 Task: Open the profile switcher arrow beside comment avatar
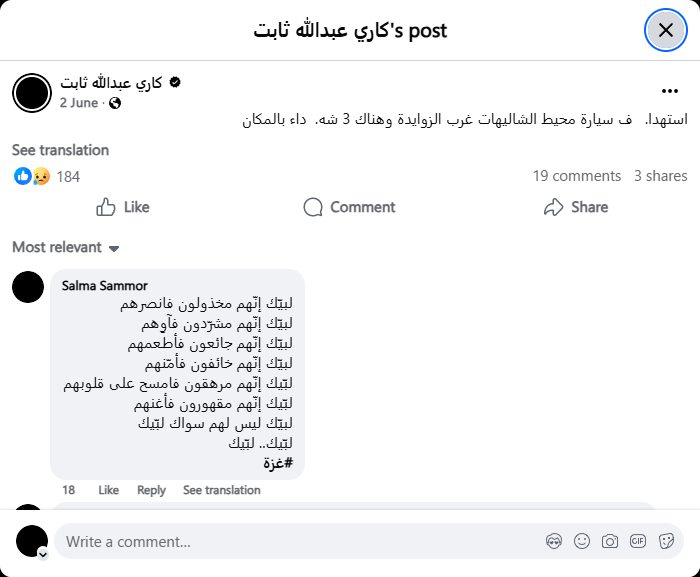tap(43, 553)
